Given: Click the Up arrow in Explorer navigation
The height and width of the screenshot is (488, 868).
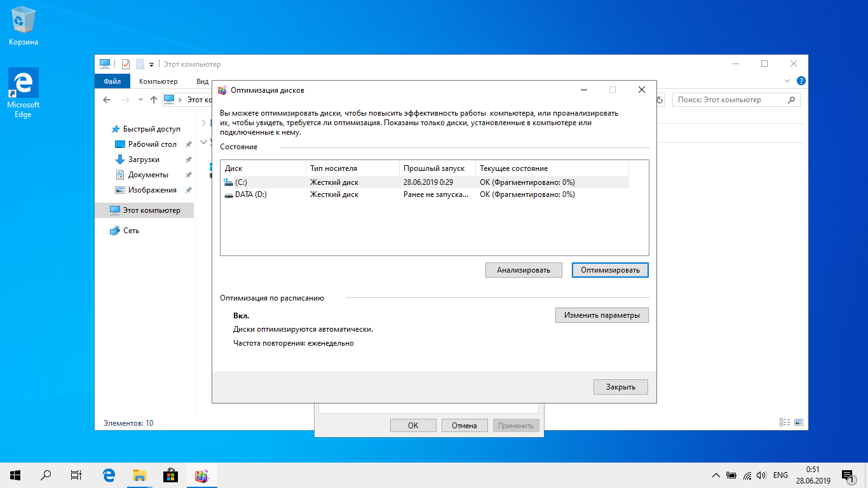Looking at the screenshot, I should [153, 100].
